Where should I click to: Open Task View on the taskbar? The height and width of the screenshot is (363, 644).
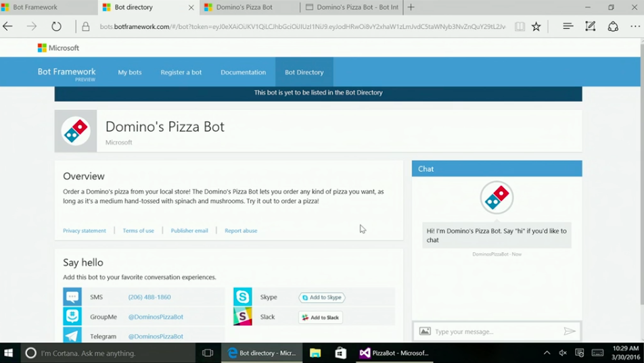[208, 353]
